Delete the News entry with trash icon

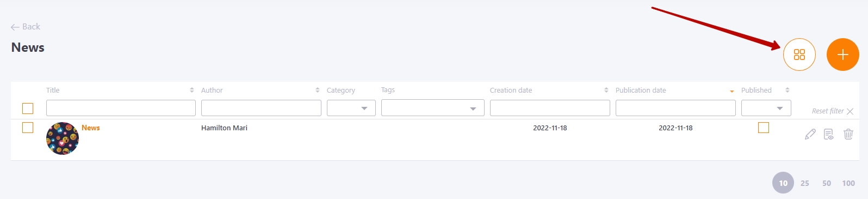tap(848, 134)
